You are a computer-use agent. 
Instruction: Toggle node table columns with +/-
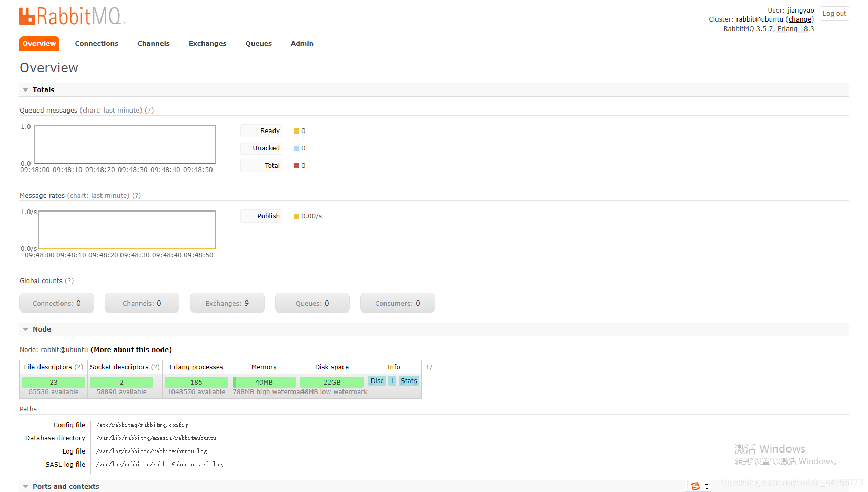click(x=430, y=367)
